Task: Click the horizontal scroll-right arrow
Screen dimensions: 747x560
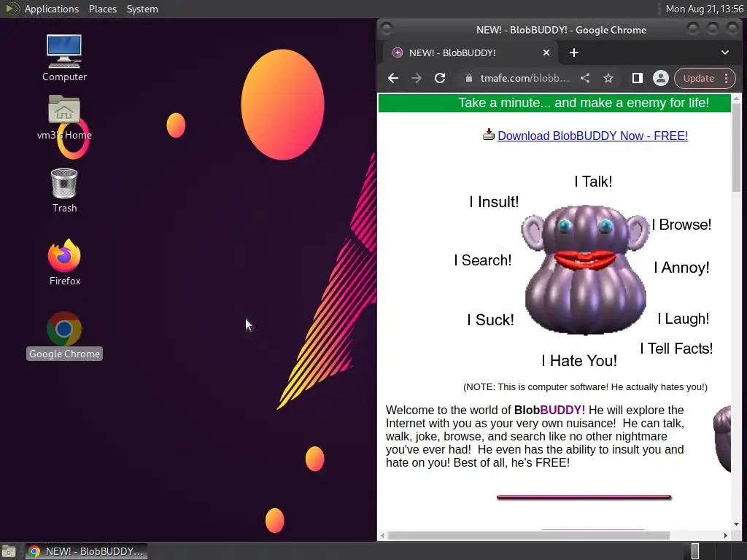Action: coord(726,535)
